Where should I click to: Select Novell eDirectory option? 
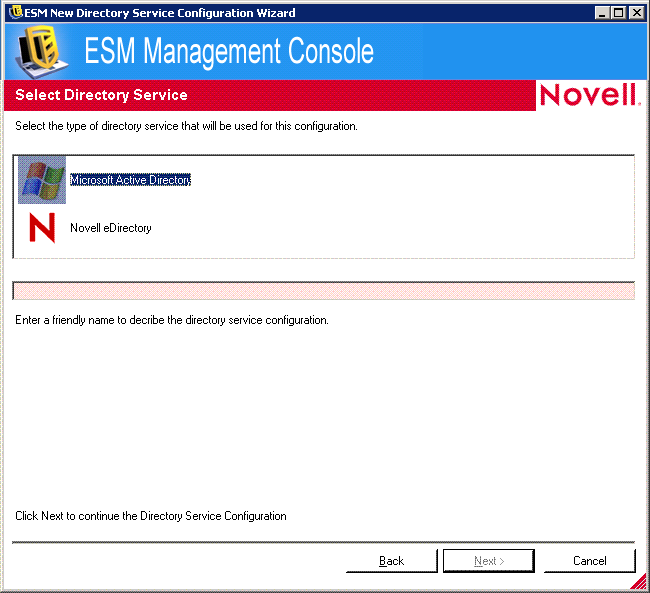[x=111, y=228]
